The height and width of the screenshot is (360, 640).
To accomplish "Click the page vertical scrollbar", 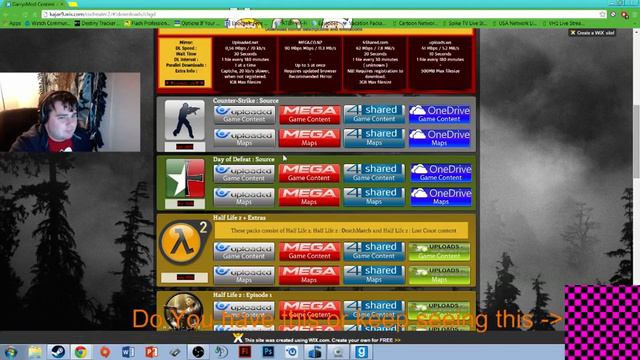I will (636, 142).
